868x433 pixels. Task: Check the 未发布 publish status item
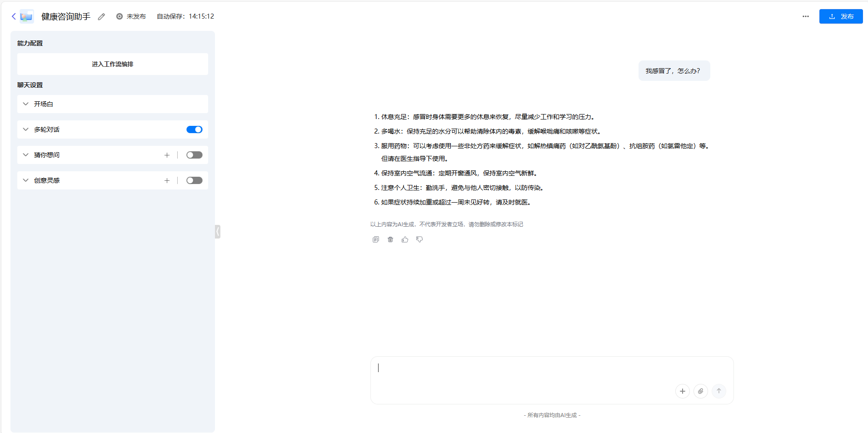pos(131,16)
